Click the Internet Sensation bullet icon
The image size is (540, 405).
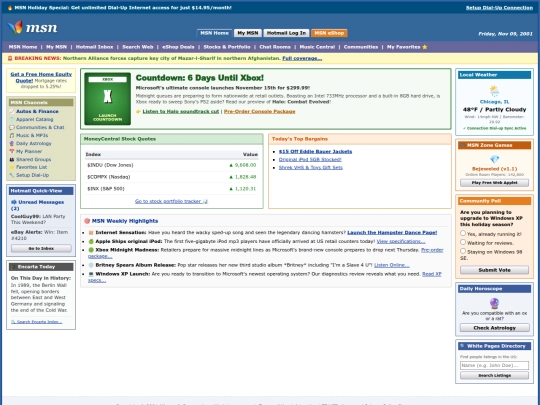[x=91, y=233]
